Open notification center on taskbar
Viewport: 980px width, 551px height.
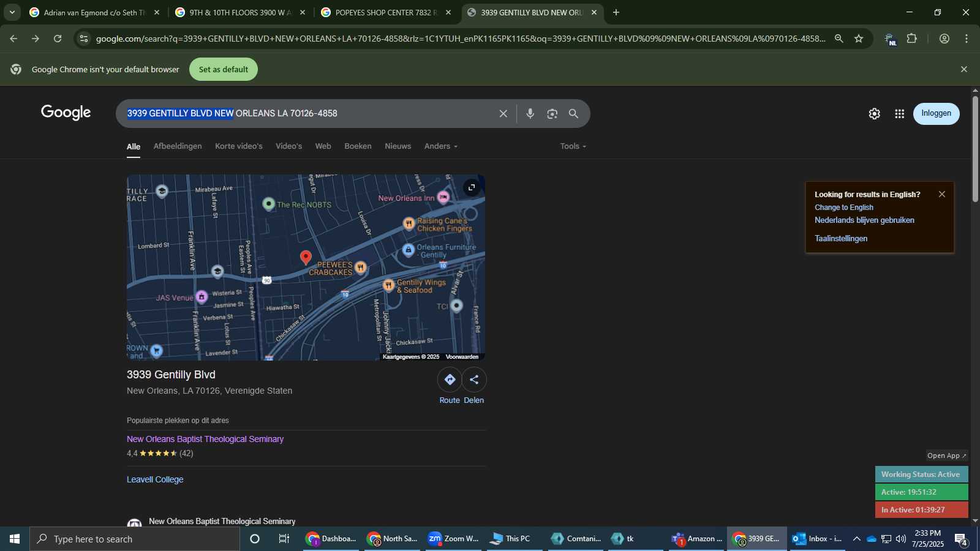pos(961,539)
